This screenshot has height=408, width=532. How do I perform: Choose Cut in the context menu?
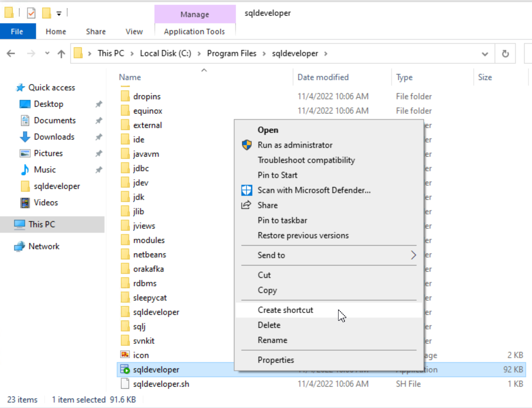[x=329, y=275]
